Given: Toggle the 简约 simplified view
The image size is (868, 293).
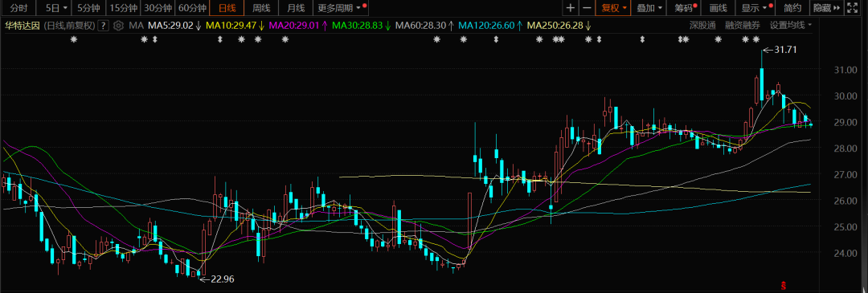Looking at the screenshot, I should coord(792,8).
